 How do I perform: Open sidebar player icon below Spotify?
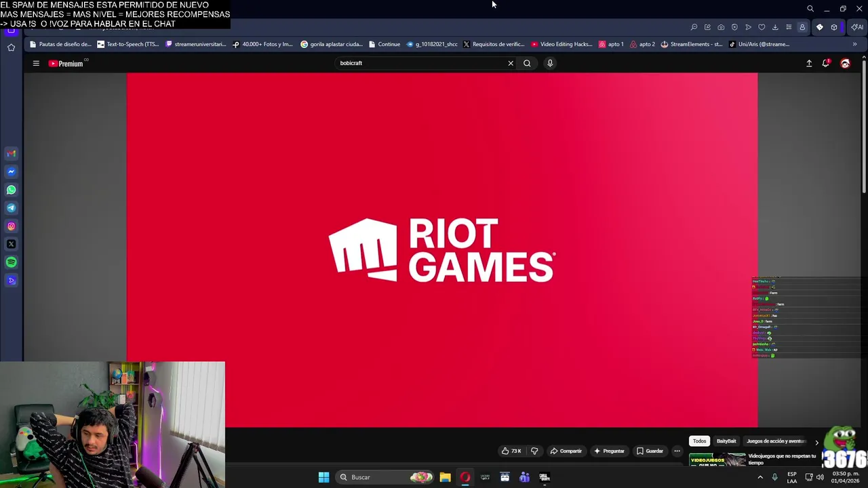(11, 281)
